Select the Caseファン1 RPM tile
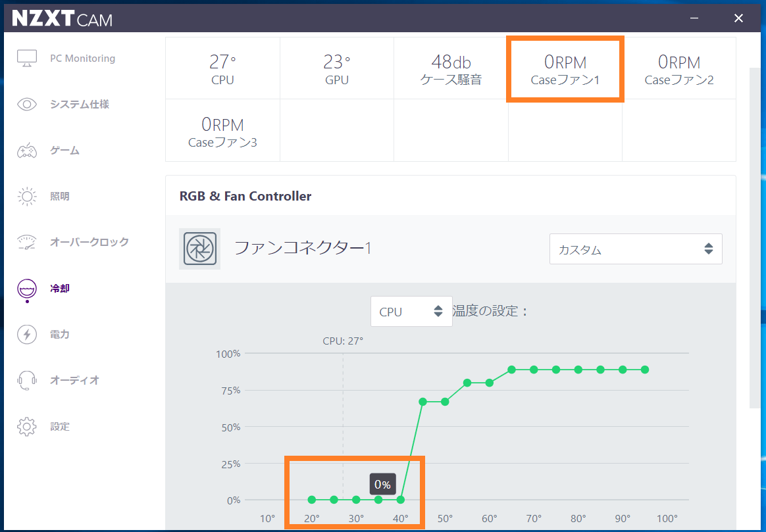The height and width of the screenshot is (532, 766). pos(565,69)
